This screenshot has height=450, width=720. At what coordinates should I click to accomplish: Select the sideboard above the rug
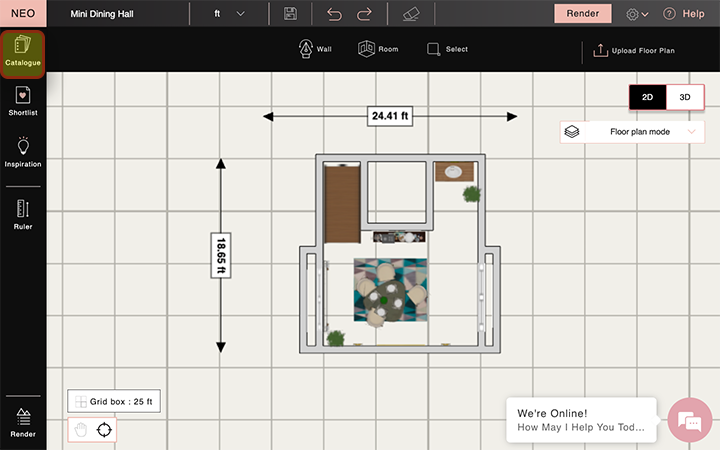399,237
